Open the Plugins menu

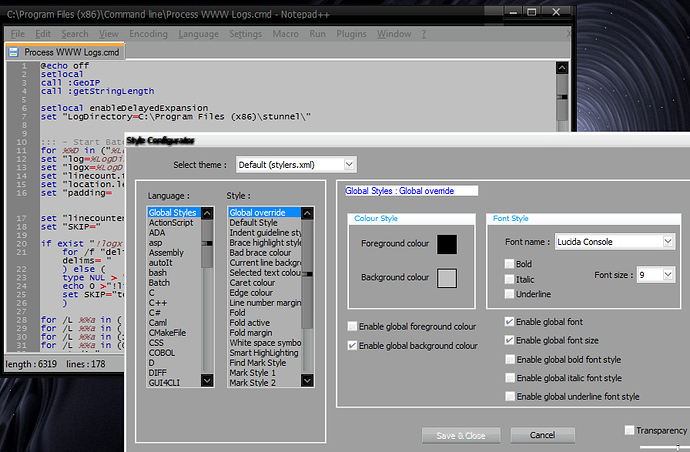[351, 34]
